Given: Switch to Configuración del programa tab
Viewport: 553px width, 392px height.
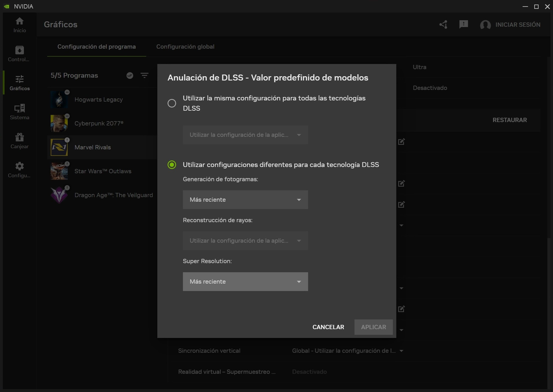Looking at the screenshot, I should pos(96,47).
